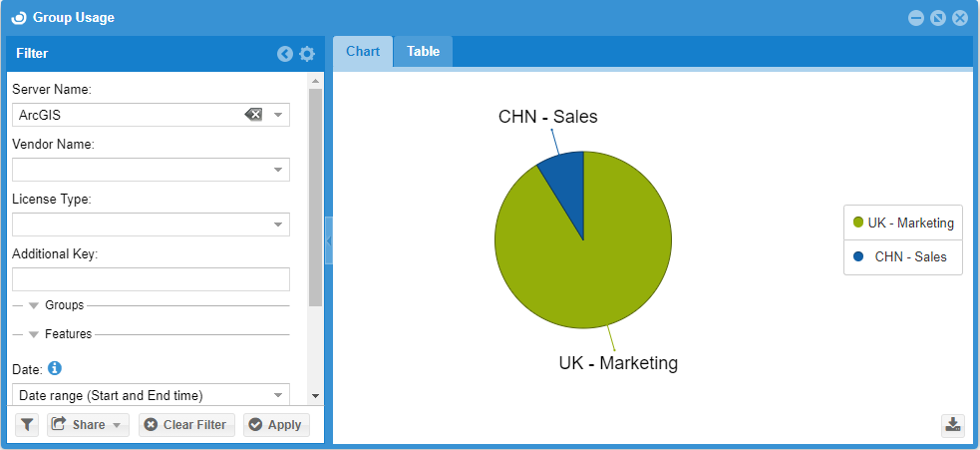Switch to the Table tab
Image resolution: width=980 pixels, height=450 pixels.
click(x=423, y=52)
